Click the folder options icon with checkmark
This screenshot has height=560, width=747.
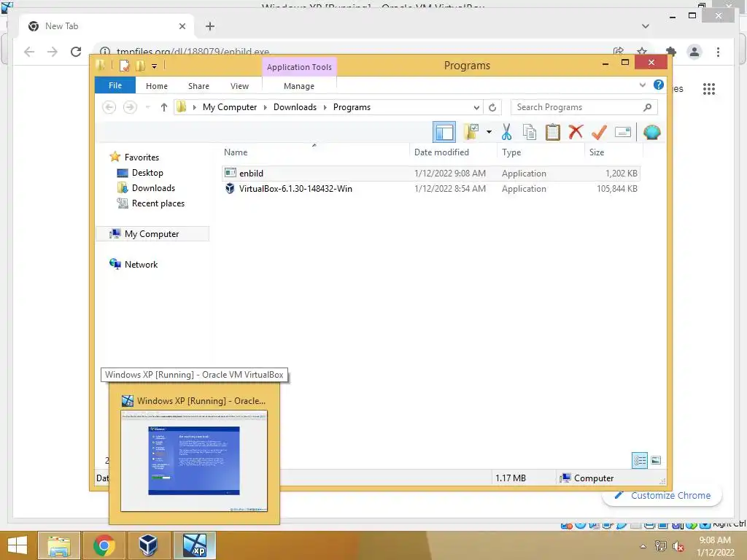point(471,132)
